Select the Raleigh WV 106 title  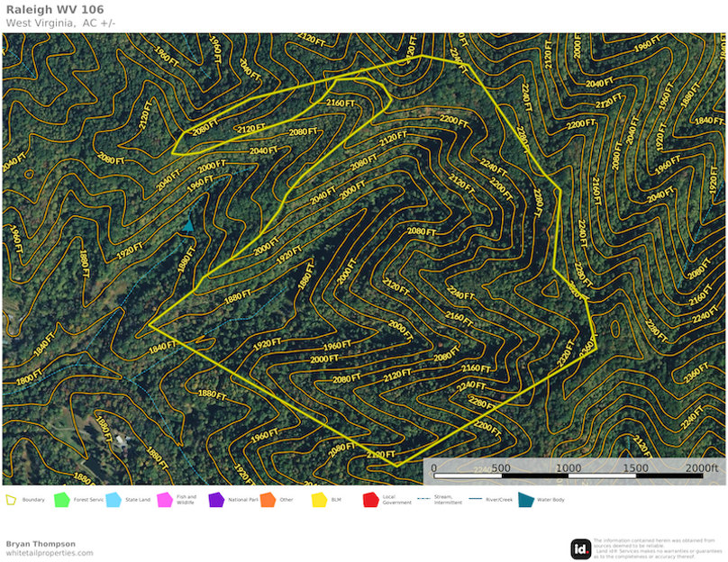(x=54, y=10)
